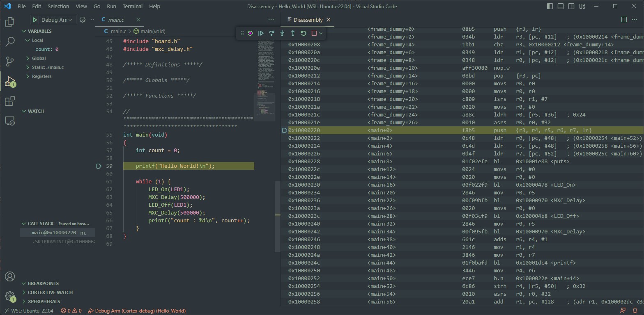
Task: Open the Run and Debug view
Action: [x=10, y=81]
